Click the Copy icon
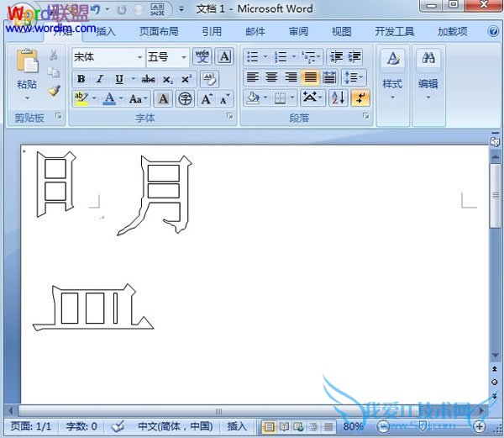Image resolution: width=504 pixels, height=438 pixels. point(54,72)
